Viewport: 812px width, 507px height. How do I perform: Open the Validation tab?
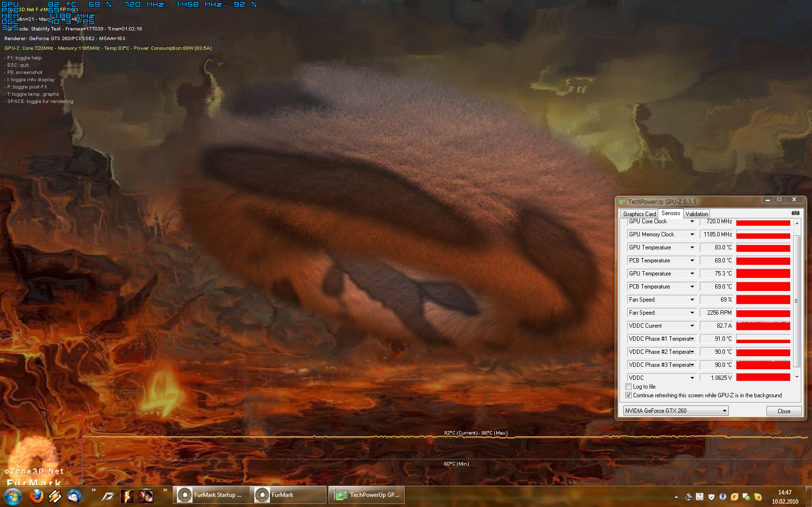[697, 214]
